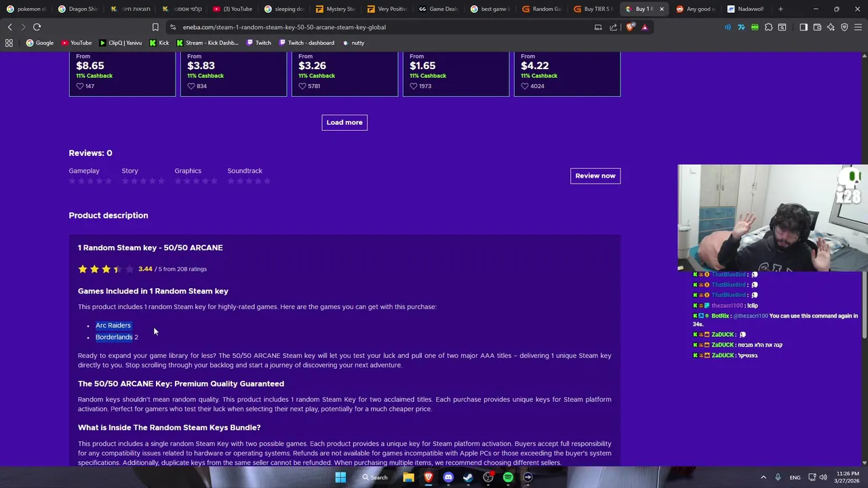Click the Borderlands 2 list item
868x488 pixels.
[x=117, y=337]
